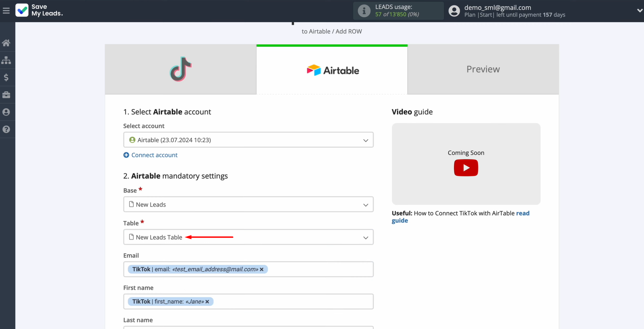
Task: Open help question mark icon
Action: [x=6, y=130]
